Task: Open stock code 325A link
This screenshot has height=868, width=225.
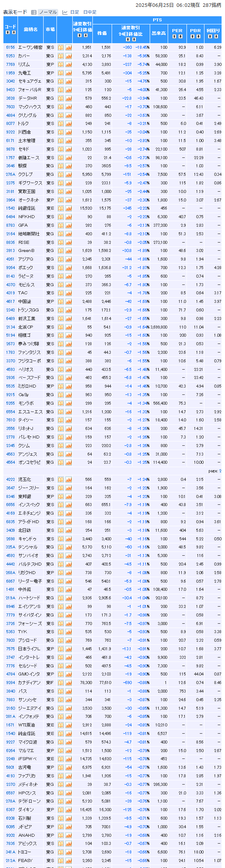Action: point(10,547)
